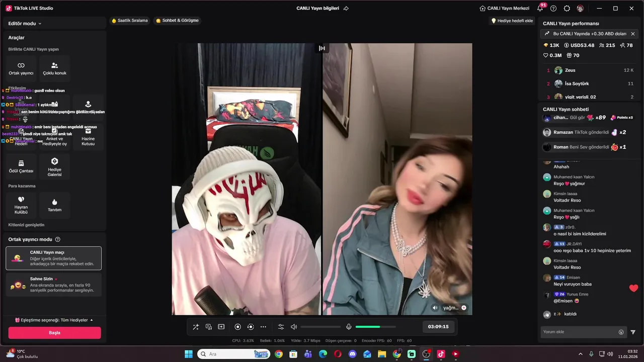Image resolution: width=644 pixels, height=362 pixels.
Task: Open the Çoklu konuk multi-guest tool
Action: pos(54,68)
